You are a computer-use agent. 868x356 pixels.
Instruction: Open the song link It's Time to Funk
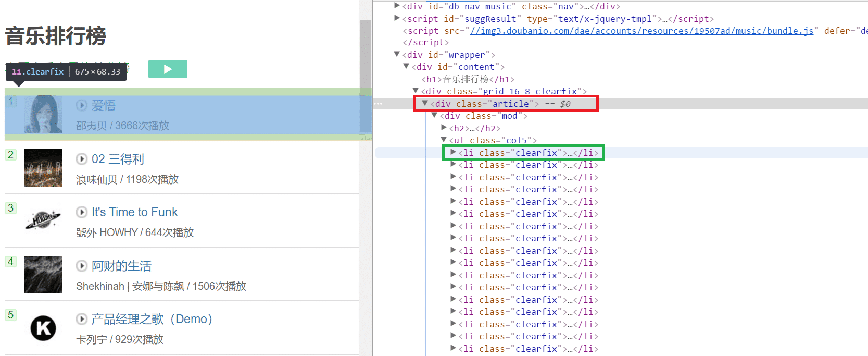click(135, 212)
